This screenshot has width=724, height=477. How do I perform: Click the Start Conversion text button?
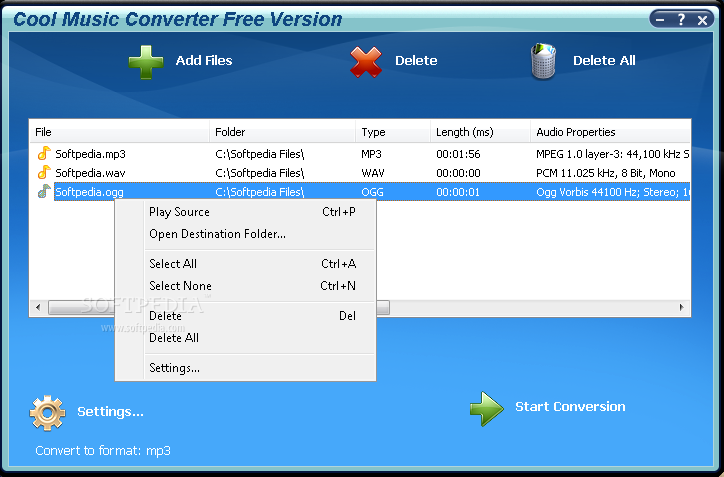click(x=570, y=406)
